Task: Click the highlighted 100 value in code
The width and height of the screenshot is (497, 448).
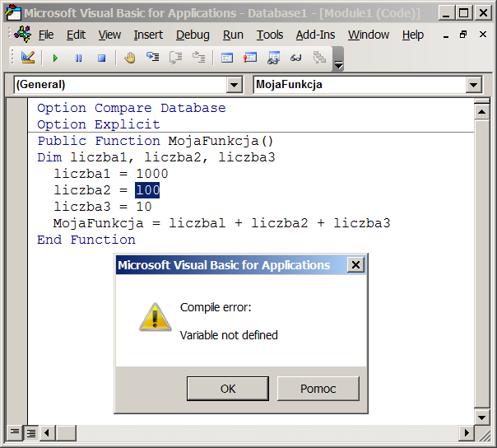Action: coord(147,190)
